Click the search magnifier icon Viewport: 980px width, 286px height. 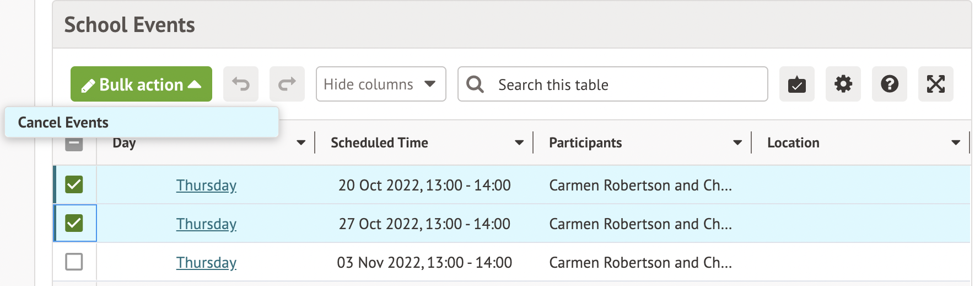click(x=475, y=84)
